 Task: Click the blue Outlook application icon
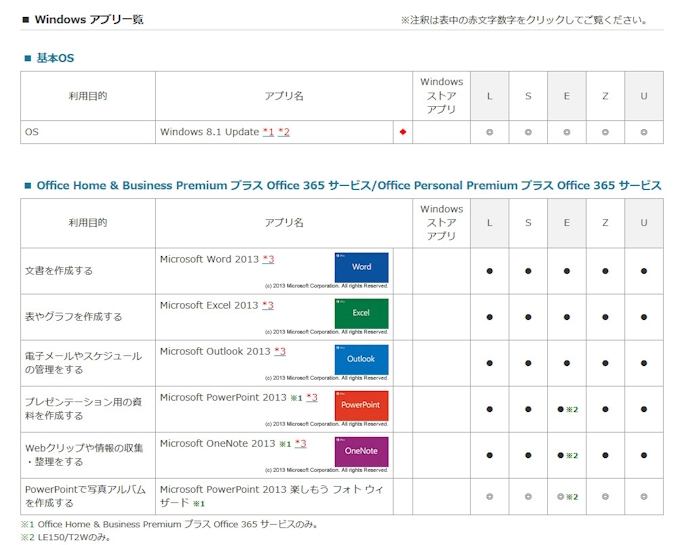click(x=361, y=359)
